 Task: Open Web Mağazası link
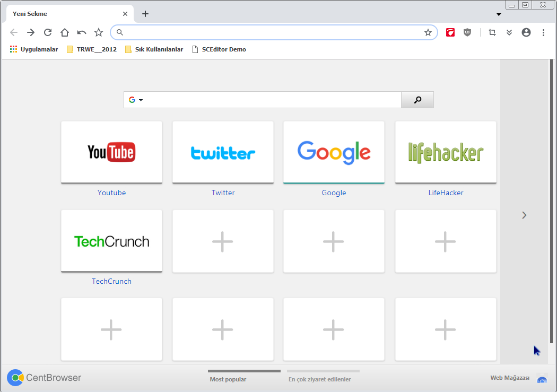click(510, 378)
